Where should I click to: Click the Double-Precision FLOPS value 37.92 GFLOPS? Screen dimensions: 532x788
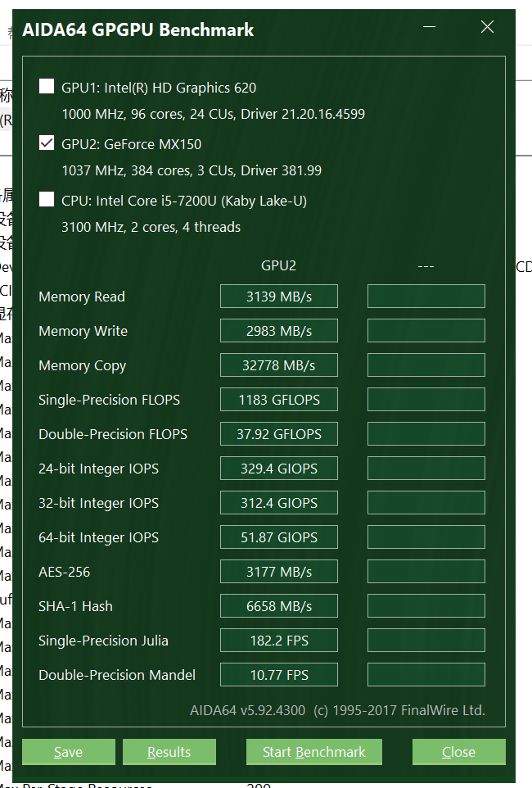(279, 434)
